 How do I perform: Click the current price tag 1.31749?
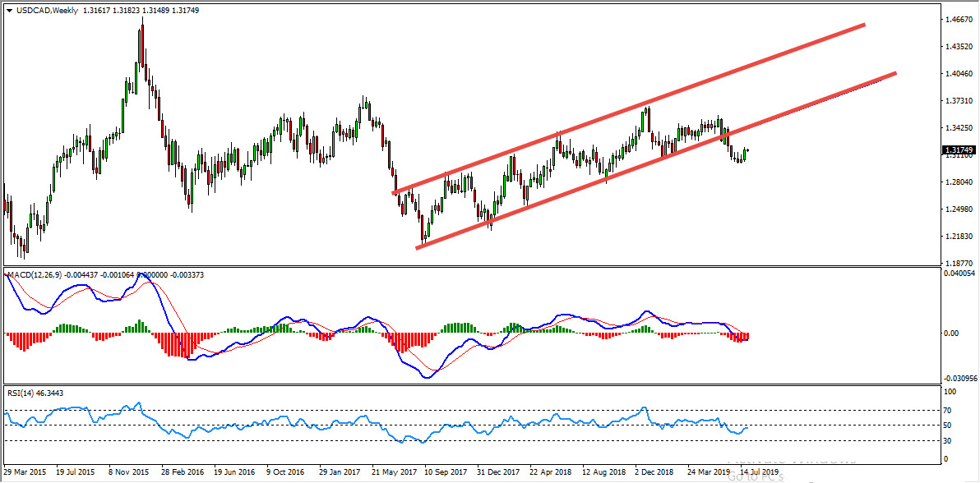[x=959, y=150]
